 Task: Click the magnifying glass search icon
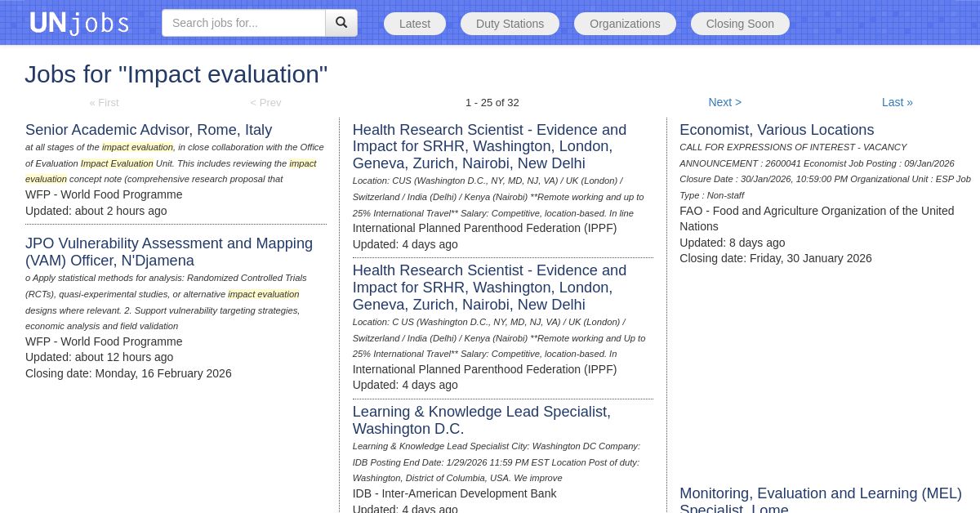pos(341,23)
